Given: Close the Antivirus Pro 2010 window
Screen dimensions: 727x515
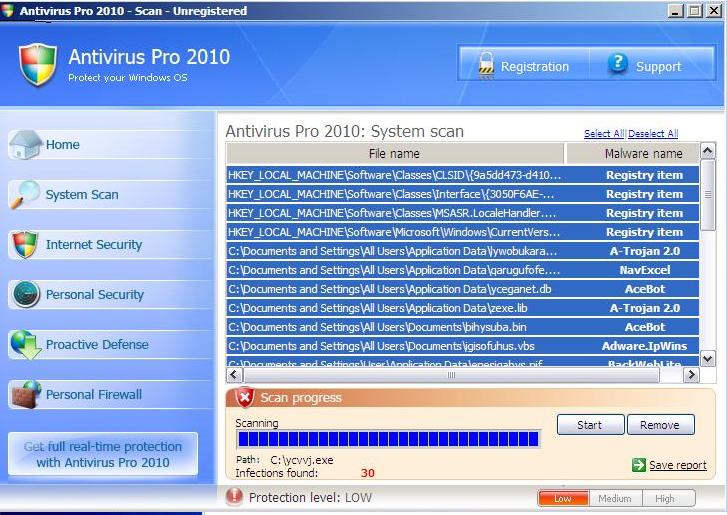Looking at the screenshot, I should pos(714,11).
